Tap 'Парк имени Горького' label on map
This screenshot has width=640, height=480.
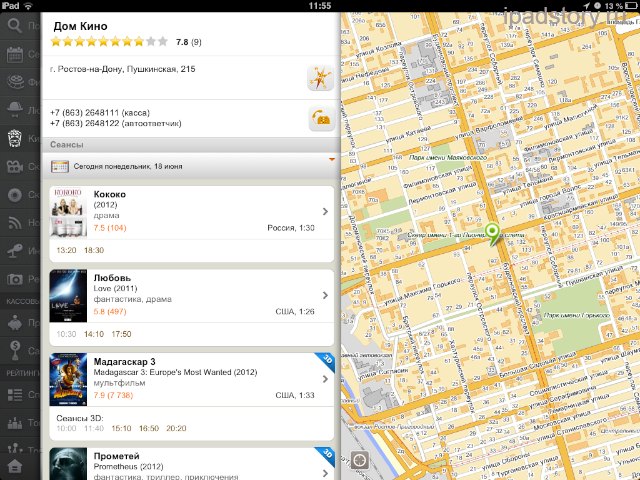[576, 315]
